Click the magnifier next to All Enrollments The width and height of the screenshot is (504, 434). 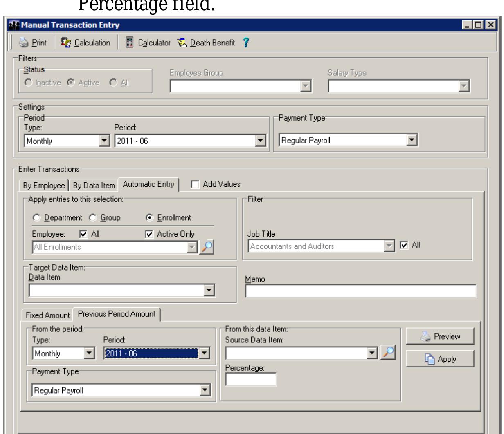pyautogui.click(x=207, y=247)
